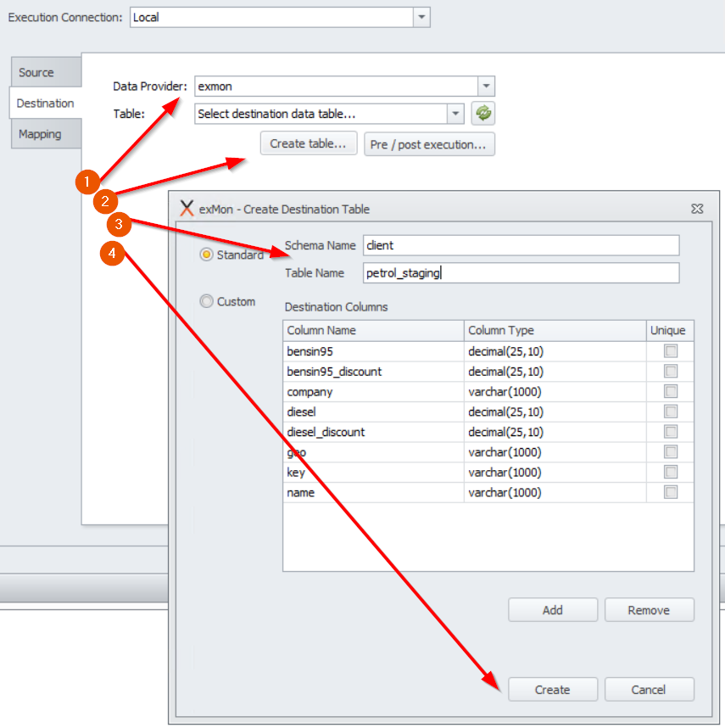This screenshot has width=725, height=728.
Task: Select the bensin95_discount column name cell
Action: pos(373,372)
